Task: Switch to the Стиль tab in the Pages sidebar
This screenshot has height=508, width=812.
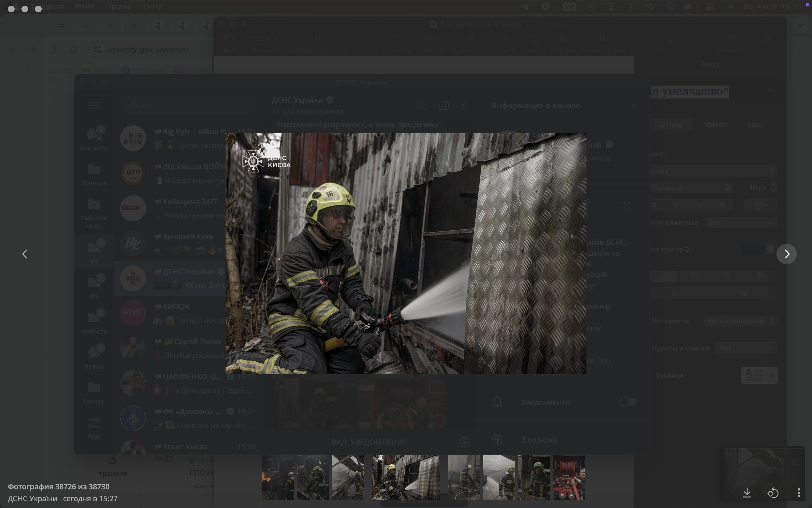Action: 670,124
